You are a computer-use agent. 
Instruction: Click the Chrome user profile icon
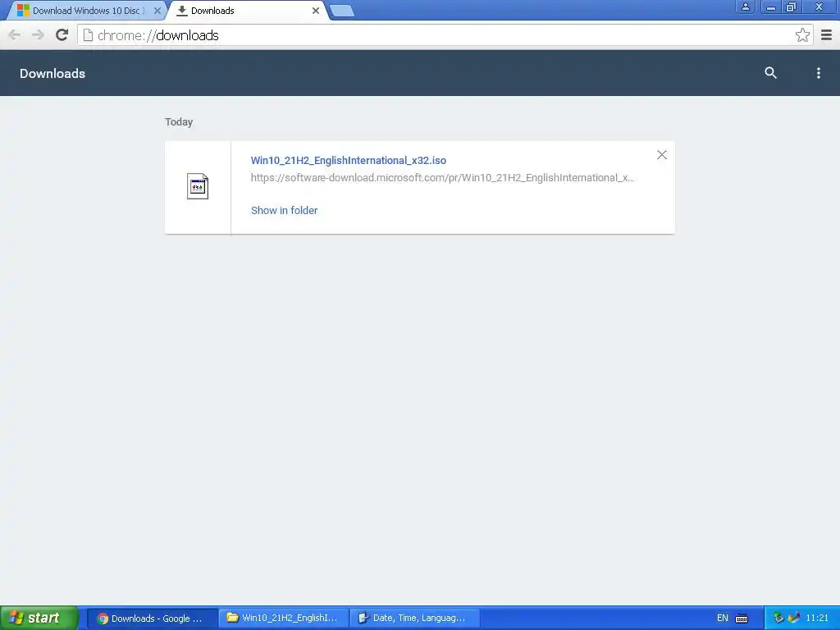(x=745, y=7)
